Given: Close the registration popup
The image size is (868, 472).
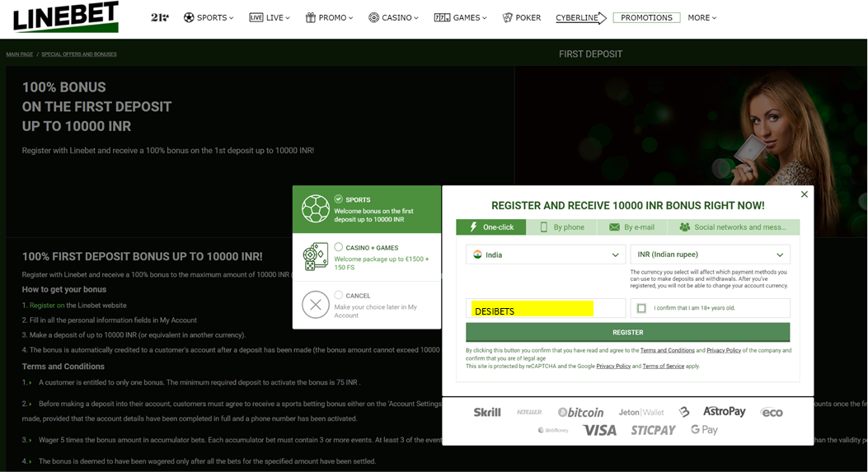Looking at the screenshot, I should point(805,194).
